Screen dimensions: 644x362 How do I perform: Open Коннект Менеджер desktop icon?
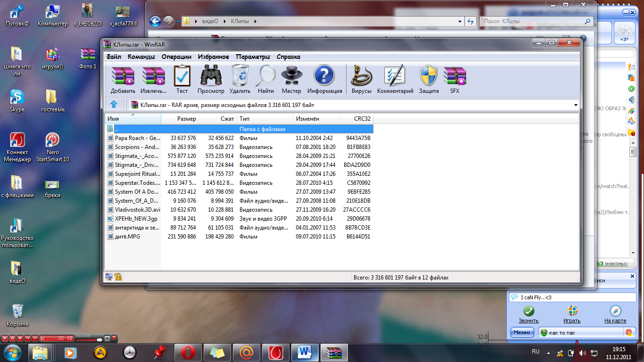[17, 140]
